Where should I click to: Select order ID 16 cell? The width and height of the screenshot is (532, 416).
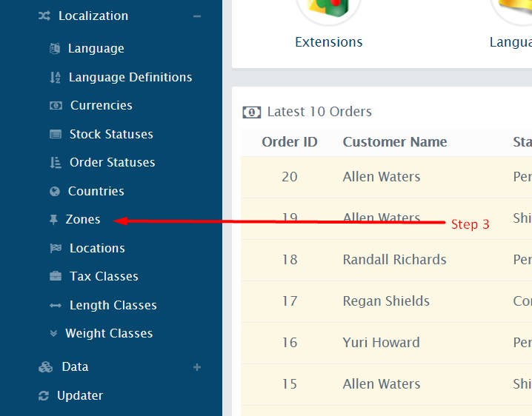coord(290,343)
